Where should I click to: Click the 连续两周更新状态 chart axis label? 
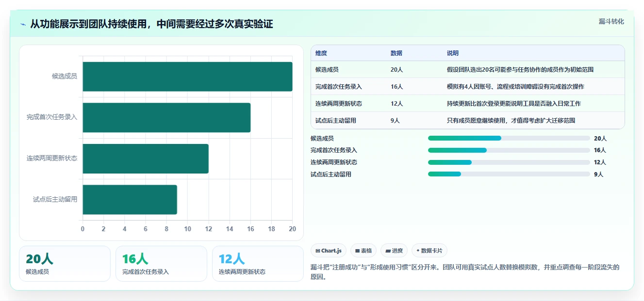click(52, 158)
